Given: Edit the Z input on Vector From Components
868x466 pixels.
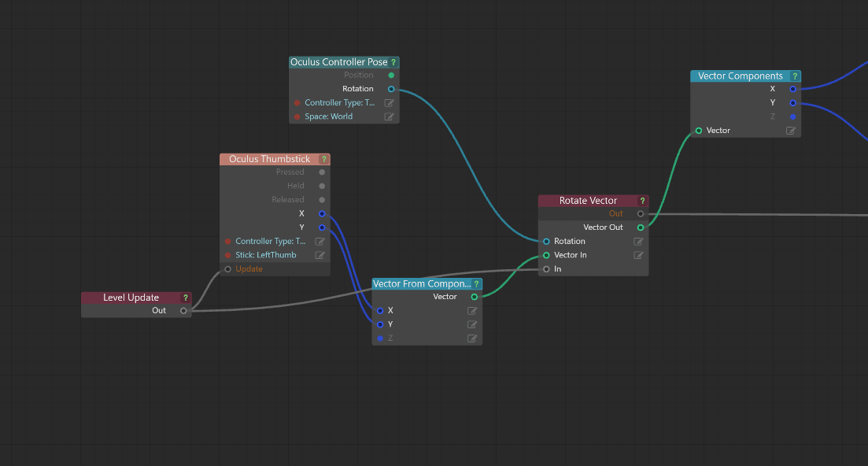Looking at the screenshot, I should click(x=472, y=338).
